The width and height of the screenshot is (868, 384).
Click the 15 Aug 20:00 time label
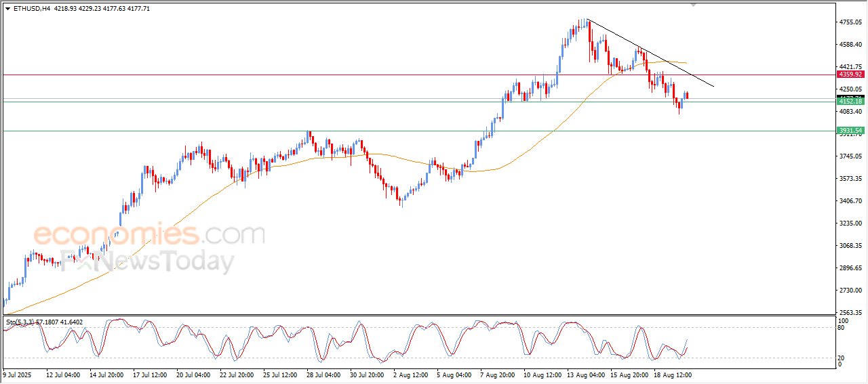630,374
